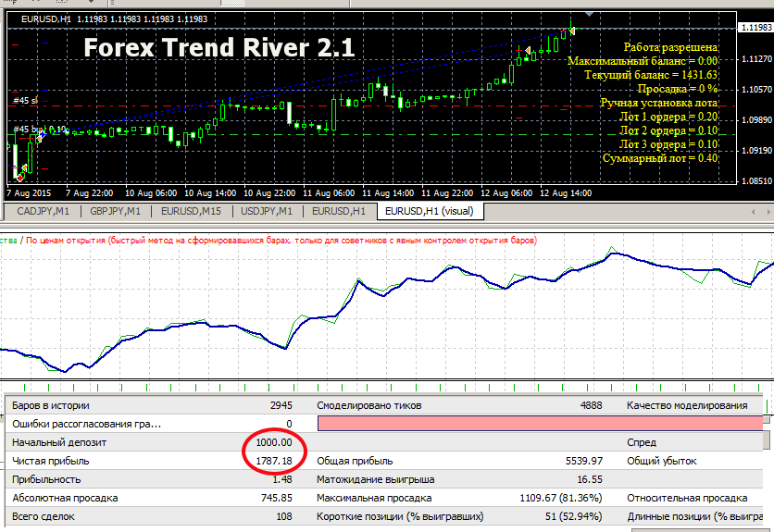Click maximal drawdown value 1109.67 (81.36%)

pyautogui.click(x=561, y=498)
